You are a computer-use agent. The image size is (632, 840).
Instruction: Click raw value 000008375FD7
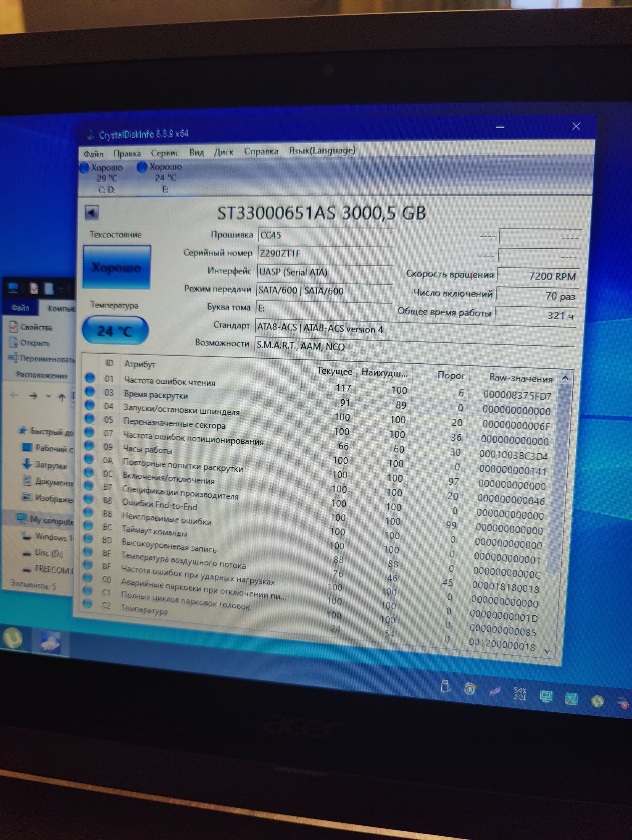517,395
